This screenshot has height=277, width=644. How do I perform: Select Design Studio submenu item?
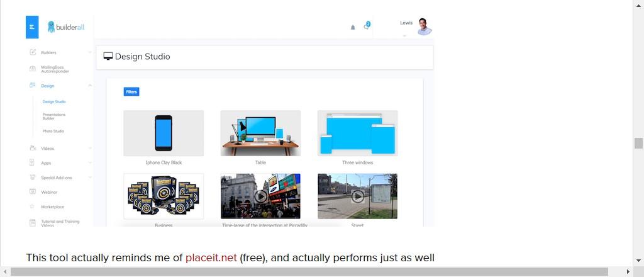54,101
